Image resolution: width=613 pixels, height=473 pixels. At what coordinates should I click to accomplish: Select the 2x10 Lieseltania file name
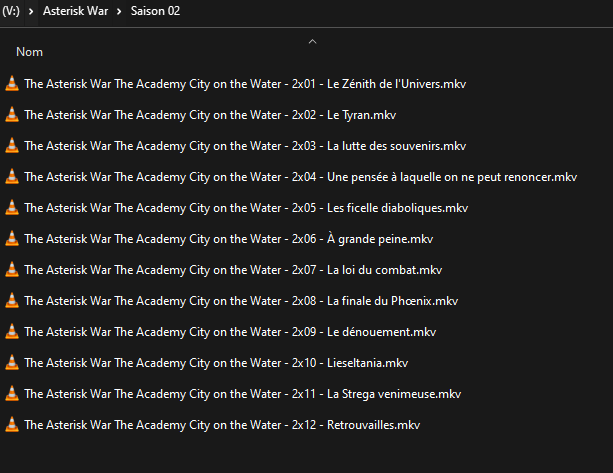216,363
